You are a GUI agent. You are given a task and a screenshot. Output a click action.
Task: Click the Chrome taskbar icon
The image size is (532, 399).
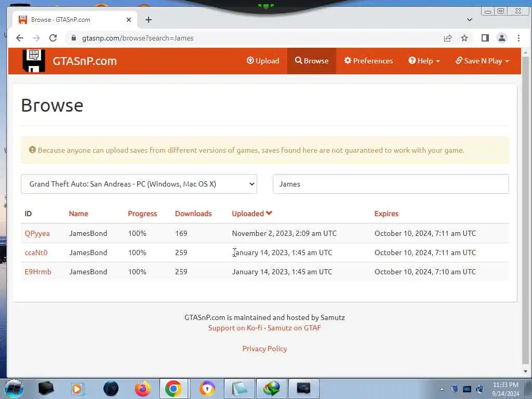(x=174, y=389)
